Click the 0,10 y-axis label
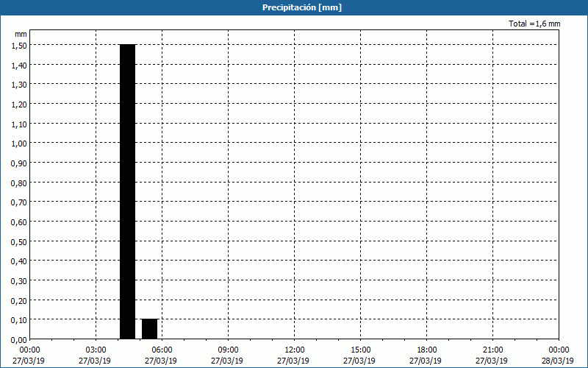588x368 pixels. [x=19, y=320]
